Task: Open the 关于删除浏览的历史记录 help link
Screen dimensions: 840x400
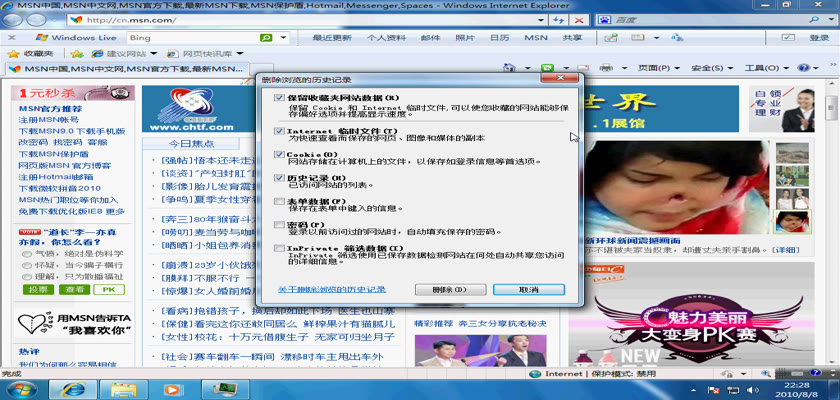Action: [331, 289]
